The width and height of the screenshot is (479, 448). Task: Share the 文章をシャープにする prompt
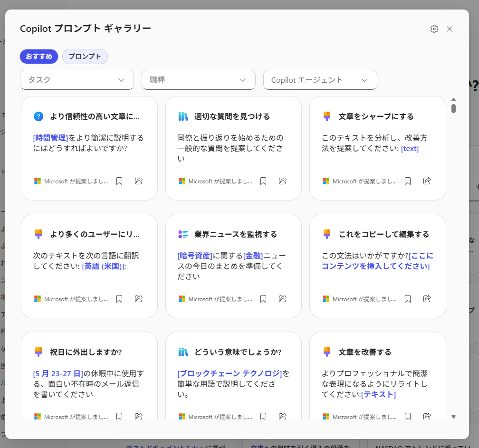click(x=427, y=181)
